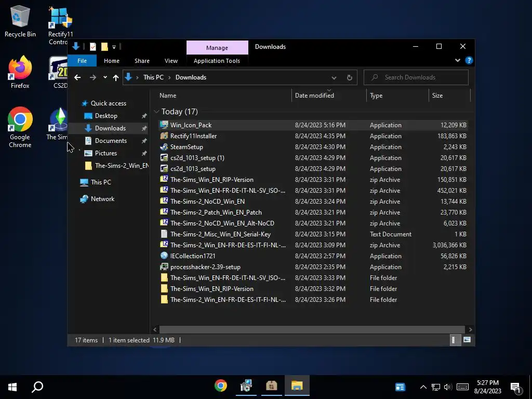Go up one folder level
The width and height of the screenshot is (532, 399).
(x=116, y=77)
